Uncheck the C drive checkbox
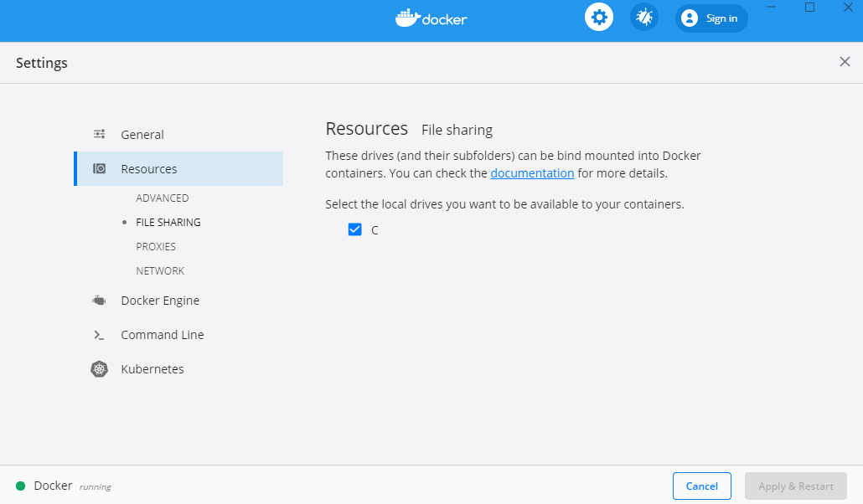 [x=355, y=229]
